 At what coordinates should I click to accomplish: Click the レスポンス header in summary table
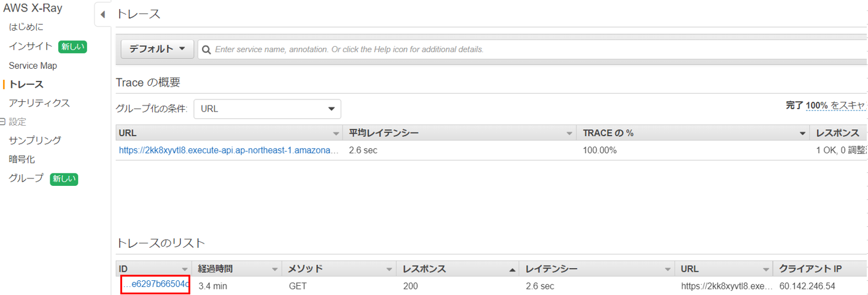839,133
